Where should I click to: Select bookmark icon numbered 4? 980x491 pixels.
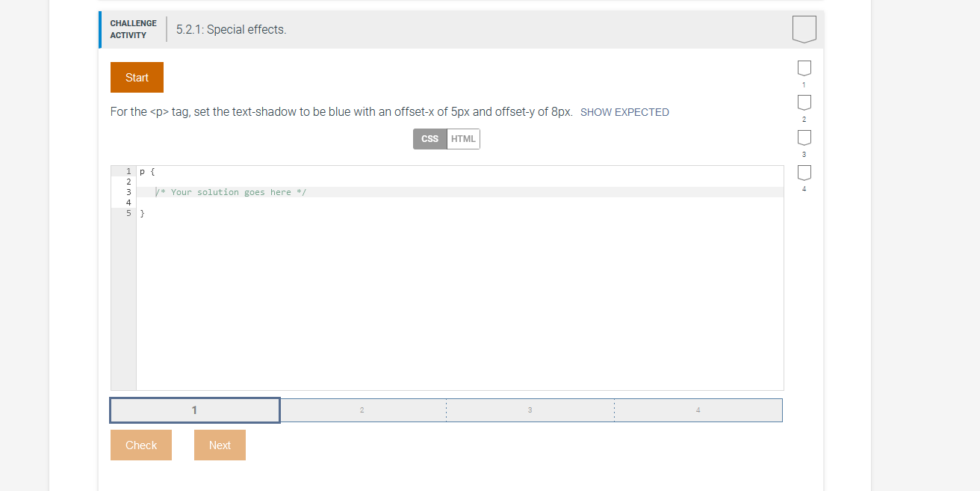pyautogui.click(x=804, y=173)
